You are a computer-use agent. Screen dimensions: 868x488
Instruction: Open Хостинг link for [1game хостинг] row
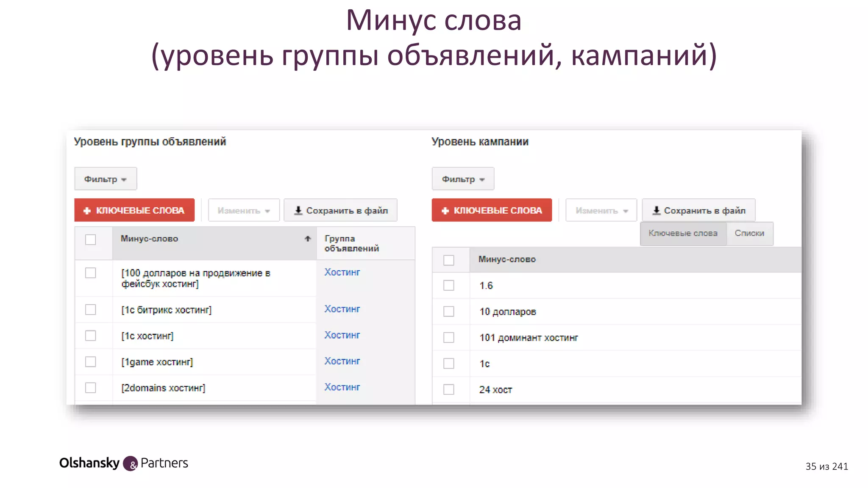342,361
